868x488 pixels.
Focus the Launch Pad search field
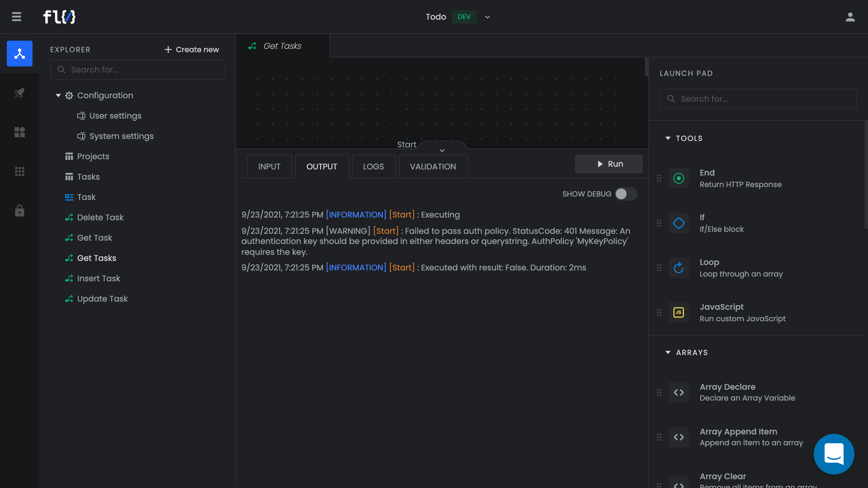[x=758, y=99]
